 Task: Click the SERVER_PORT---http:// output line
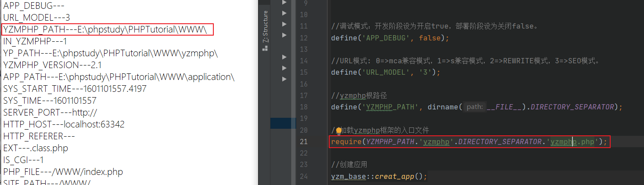click(x=50, y=112)
